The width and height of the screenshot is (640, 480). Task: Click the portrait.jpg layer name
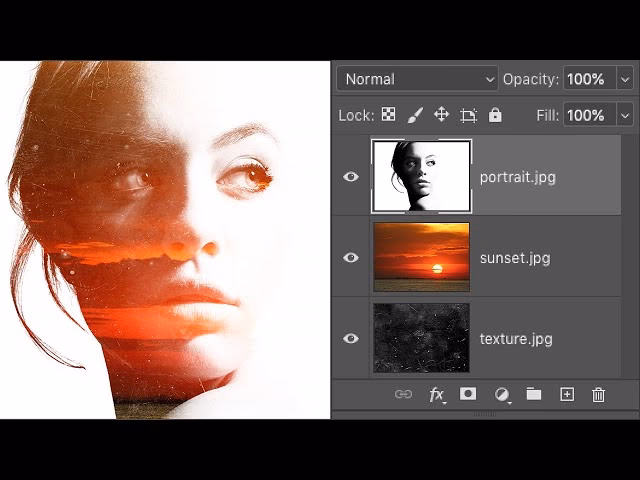click(518, 178)
